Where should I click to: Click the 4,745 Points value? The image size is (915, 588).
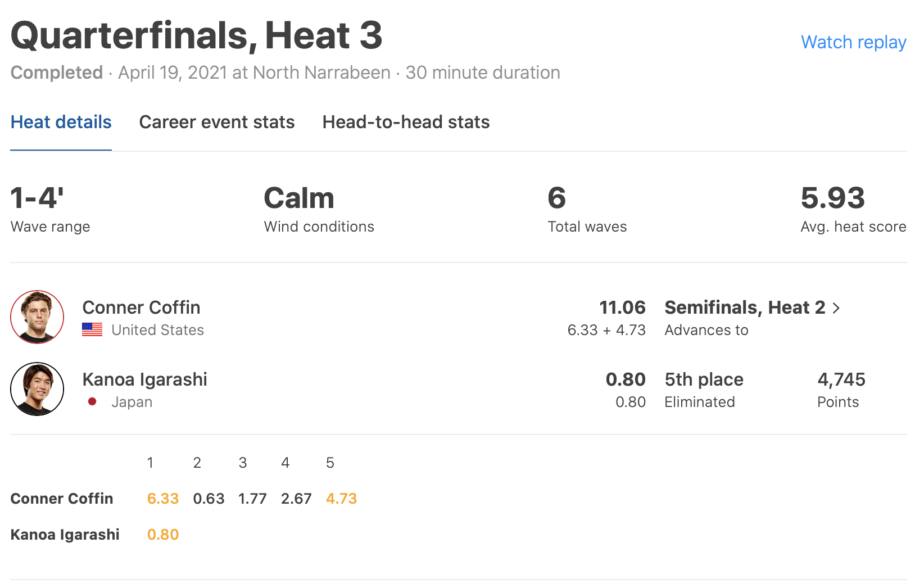pyautogui.click(x=841, y=379)
